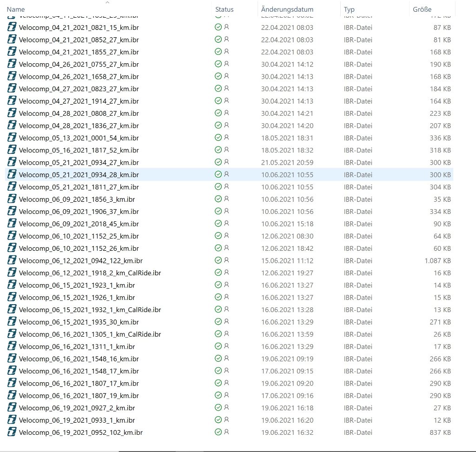Click synced checkmark for Velocomp_06_15_2021_1926_1_km.ibr

tap(218, 297)
